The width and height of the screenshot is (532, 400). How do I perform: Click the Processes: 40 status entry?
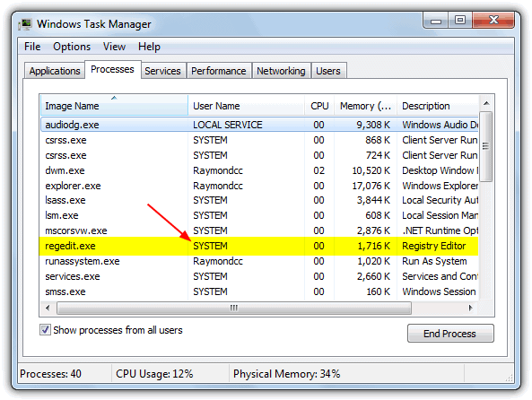pyautogui.click(x=50, y=374)
